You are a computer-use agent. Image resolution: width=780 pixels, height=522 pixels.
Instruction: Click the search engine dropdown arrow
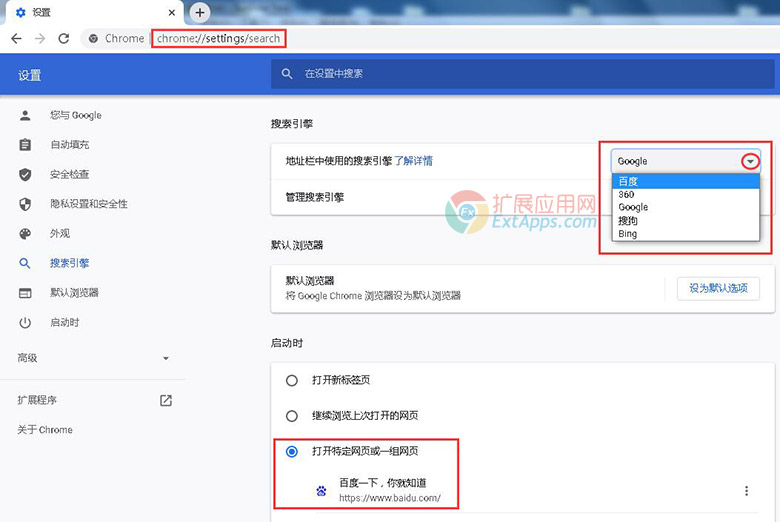click(x=750, y=161)
